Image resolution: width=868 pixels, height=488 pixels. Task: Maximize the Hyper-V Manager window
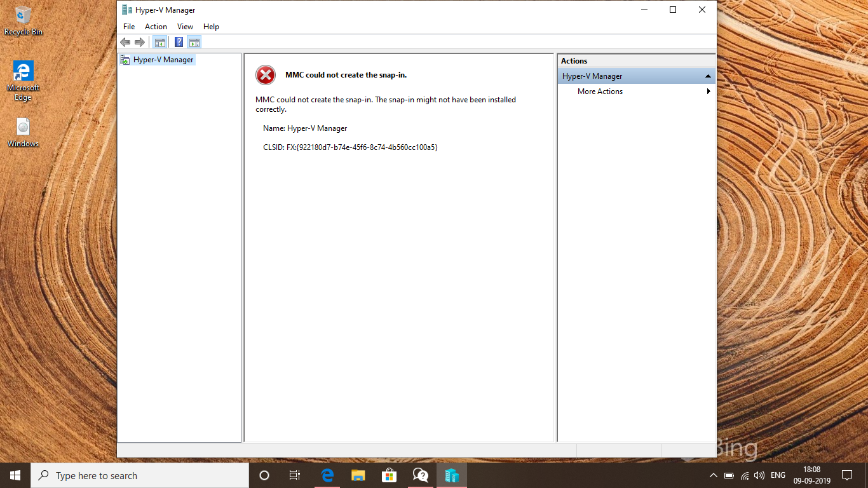pyautogui.click(x=673, y=10)
